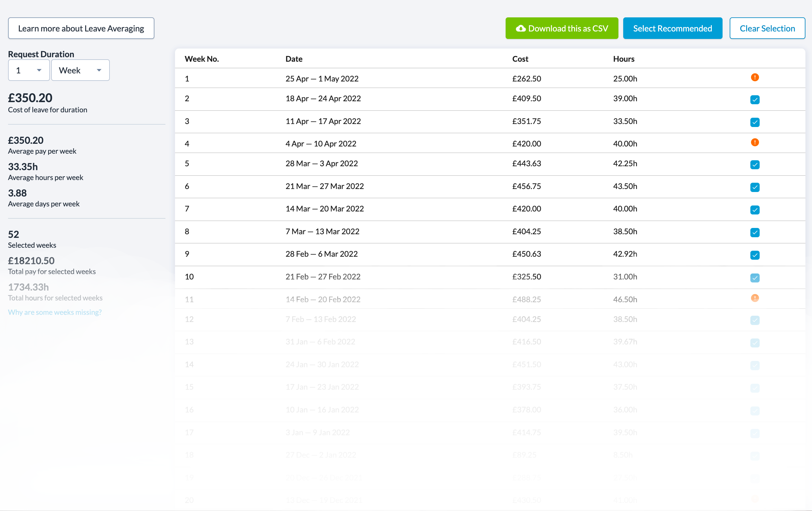Open the duration number dropdown showing 1

click(x=29, y=70)
